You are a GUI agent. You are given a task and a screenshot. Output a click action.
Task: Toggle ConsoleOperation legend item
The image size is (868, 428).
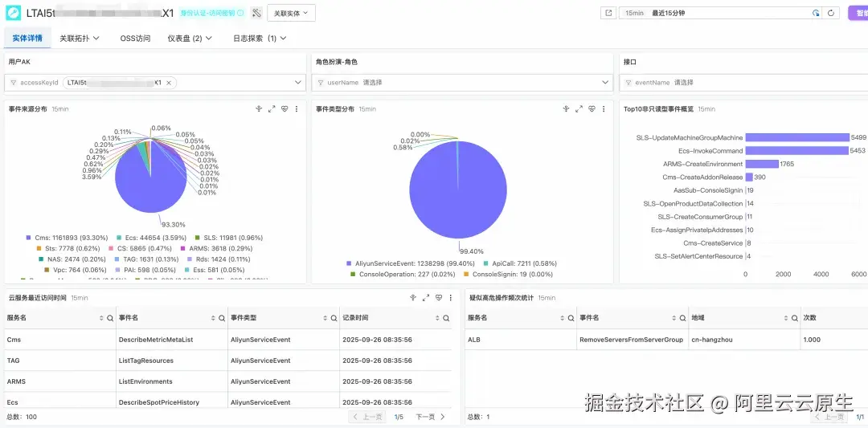403,275
